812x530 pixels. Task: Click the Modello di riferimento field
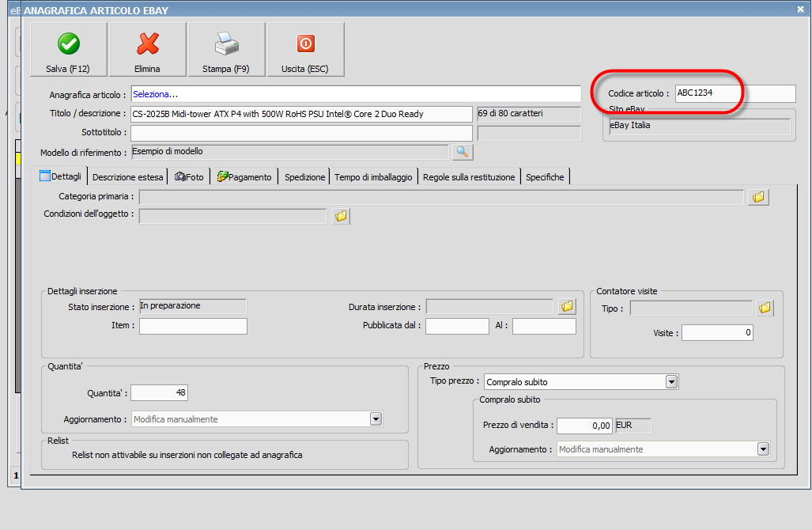click(290, 152)
